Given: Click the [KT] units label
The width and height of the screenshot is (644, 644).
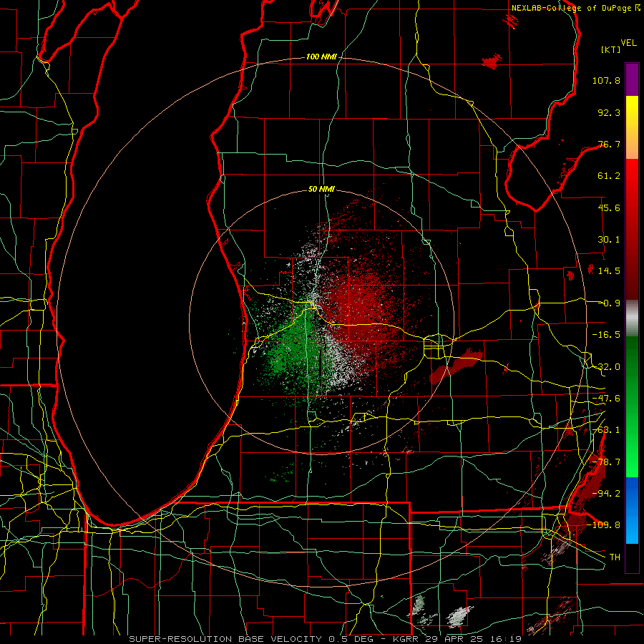Looking at the screenshot, I should coord(611,49).
